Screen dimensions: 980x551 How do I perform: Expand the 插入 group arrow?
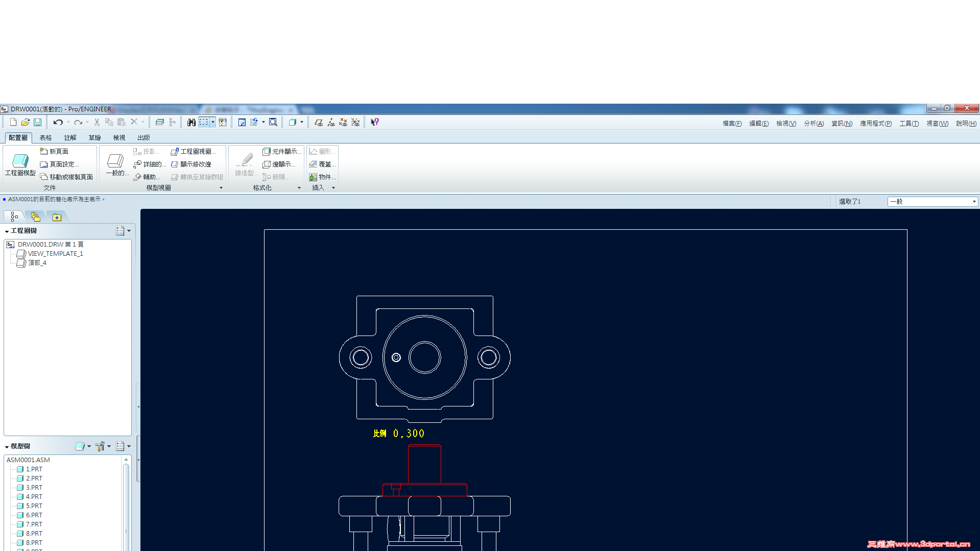click(x=333, y=188)
